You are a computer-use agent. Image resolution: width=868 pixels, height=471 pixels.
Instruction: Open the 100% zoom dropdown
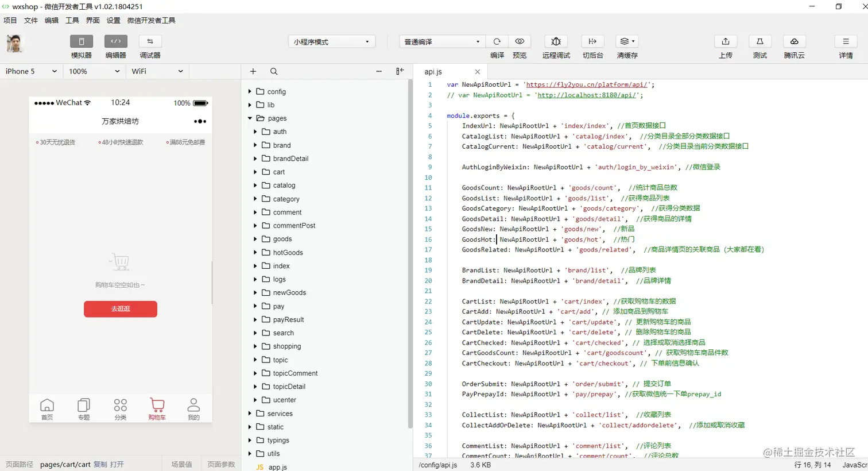pos(94,71)
